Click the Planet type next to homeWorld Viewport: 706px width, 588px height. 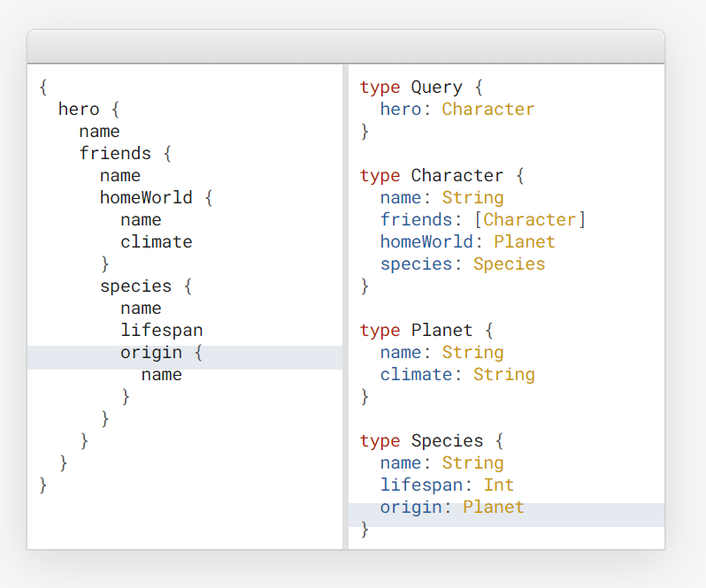(x=525, y=242)
